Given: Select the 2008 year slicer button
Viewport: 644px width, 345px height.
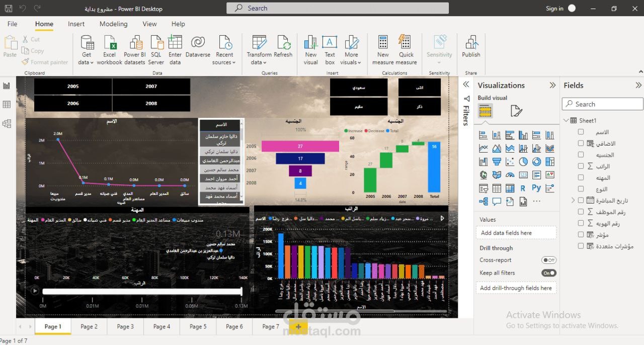Looking at the screenshot, I should coord(151,103).
